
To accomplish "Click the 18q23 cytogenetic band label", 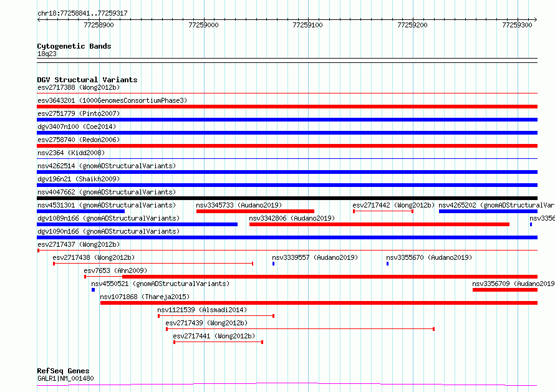I will 47,54.
